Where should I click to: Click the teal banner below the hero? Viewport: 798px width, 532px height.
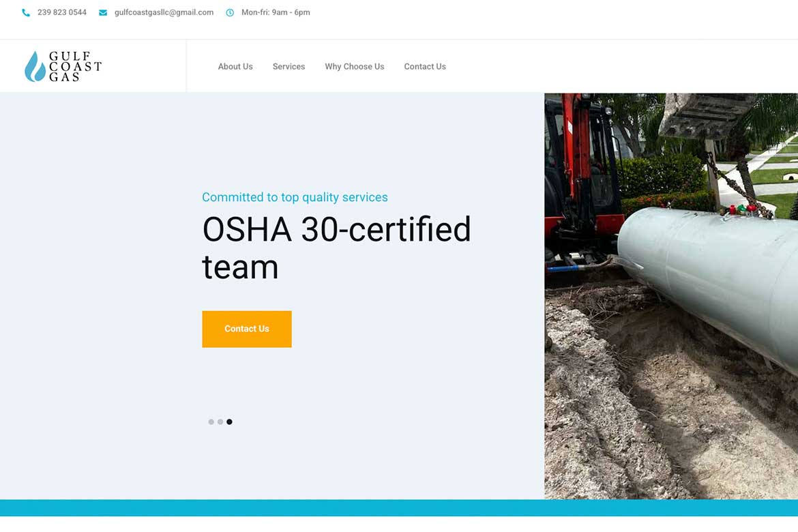399,508
